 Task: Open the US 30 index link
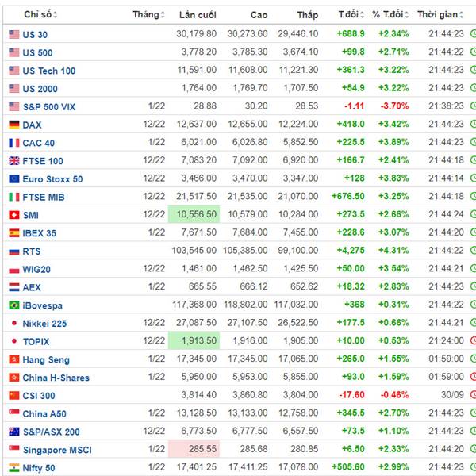(x=35, y=35)
